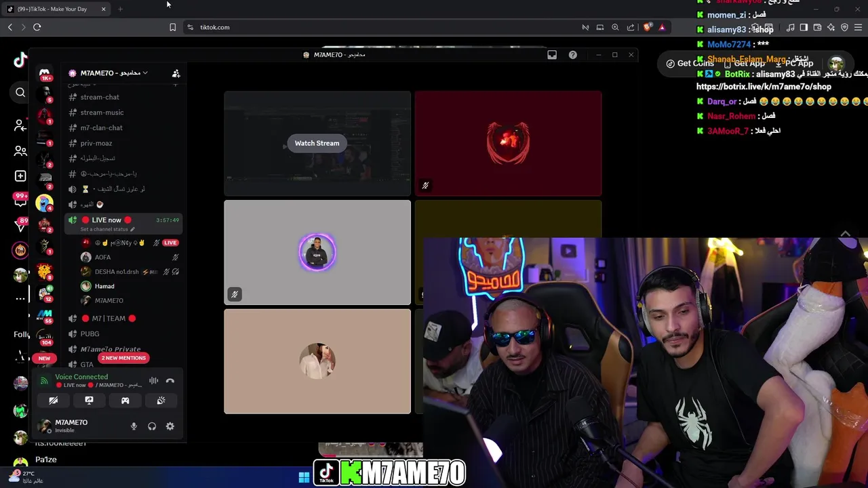Viewport: 868px width, 488px height.
Task: Select the TikTok - Make Your Day tab
Action: (57, 9)
